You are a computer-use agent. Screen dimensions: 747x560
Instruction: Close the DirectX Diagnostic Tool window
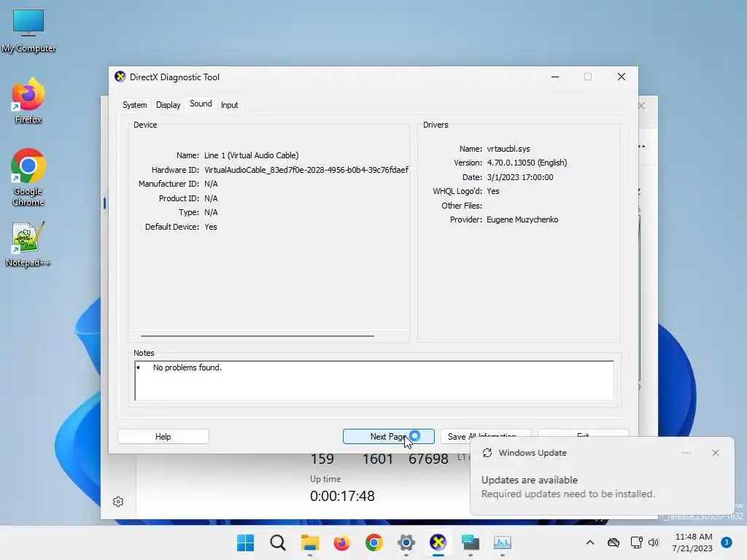click(x=622, y=77)
